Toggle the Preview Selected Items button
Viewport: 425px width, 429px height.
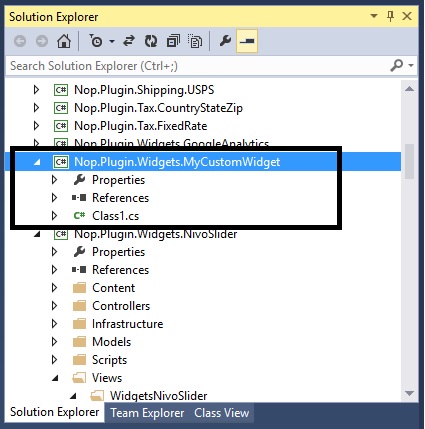247,41
